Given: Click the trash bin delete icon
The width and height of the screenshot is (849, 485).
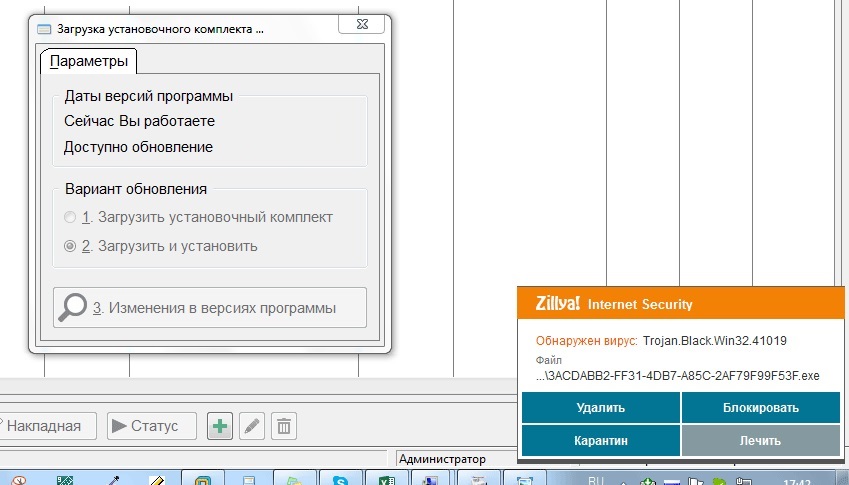Looking at the screenshot, I should [284, 426].
